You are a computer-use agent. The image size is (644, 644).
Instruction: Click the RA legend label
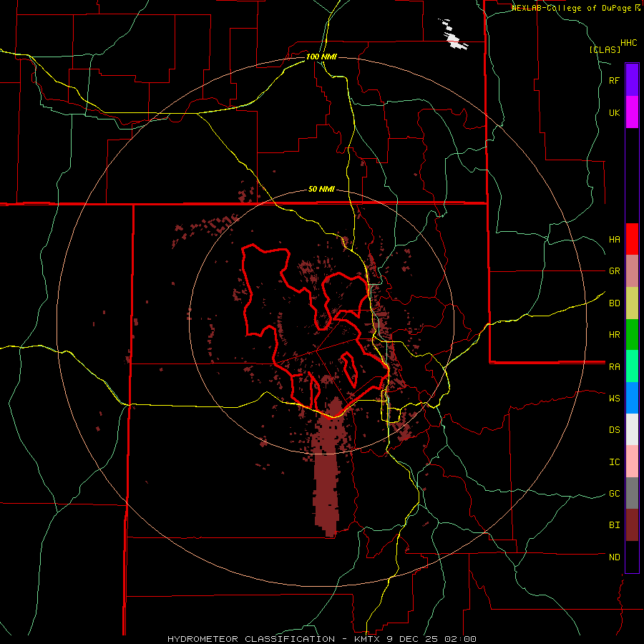pos(615,366)
